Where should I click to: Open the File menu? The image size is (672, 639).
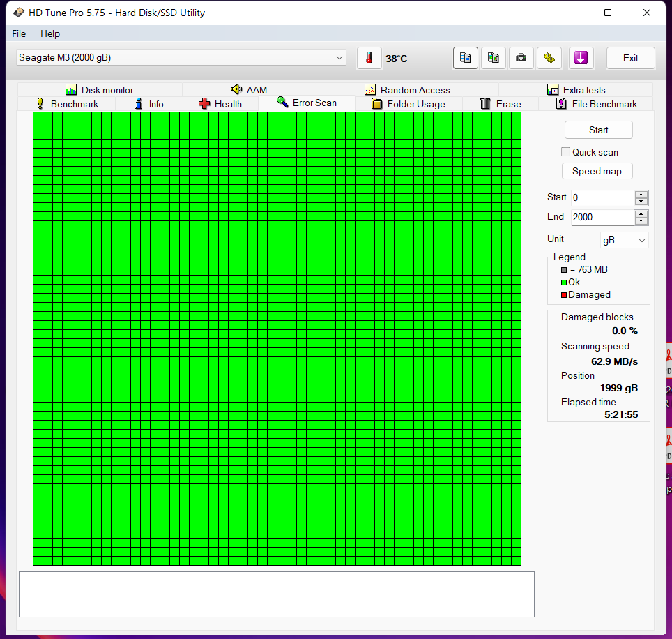[18, 34]
